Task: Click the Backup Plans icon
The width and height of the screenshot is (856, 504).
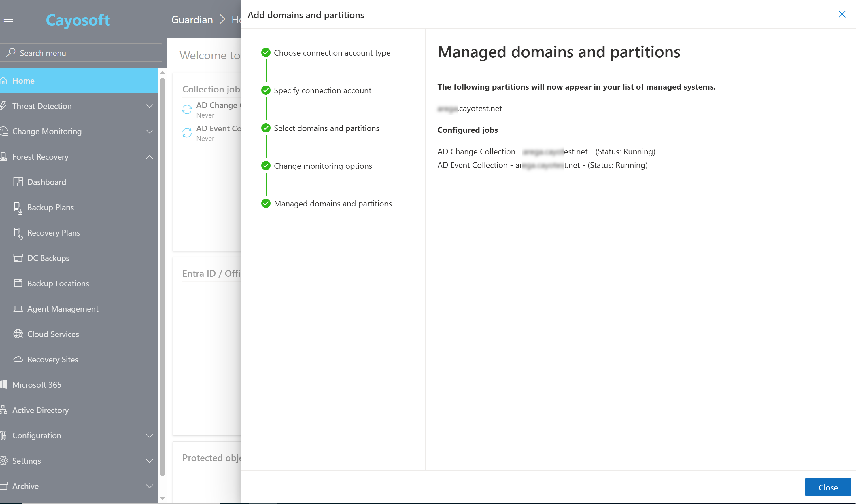Action: click(18, 208)
